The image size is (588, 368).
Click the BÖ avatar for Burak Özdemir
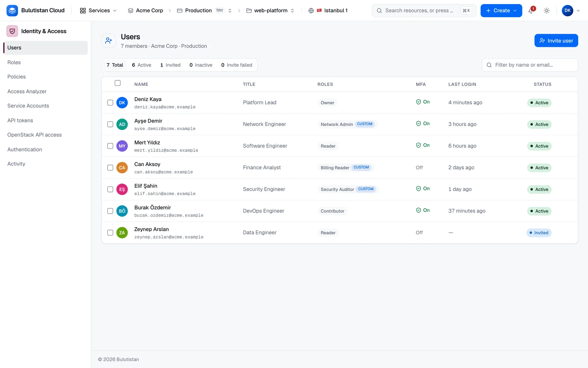pyautogui.click(x=122, y=211)
